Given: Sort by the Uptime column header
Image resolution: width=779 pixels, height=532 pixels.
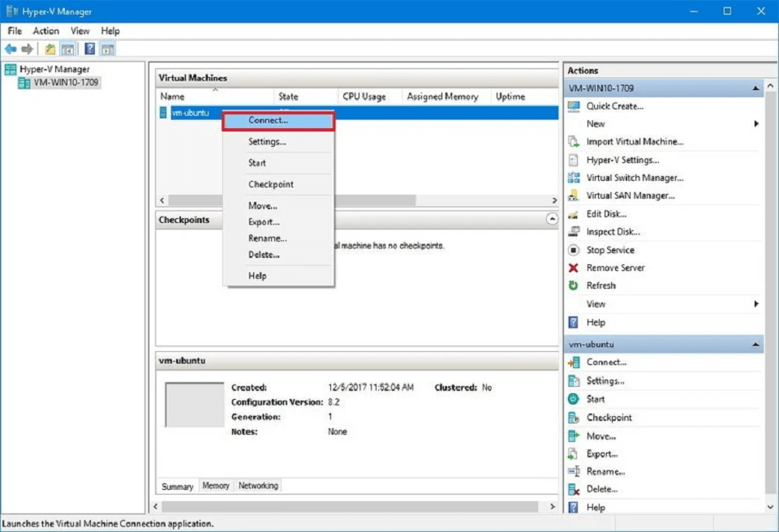Looking at the screenshot, I should (x=524, y=97).
